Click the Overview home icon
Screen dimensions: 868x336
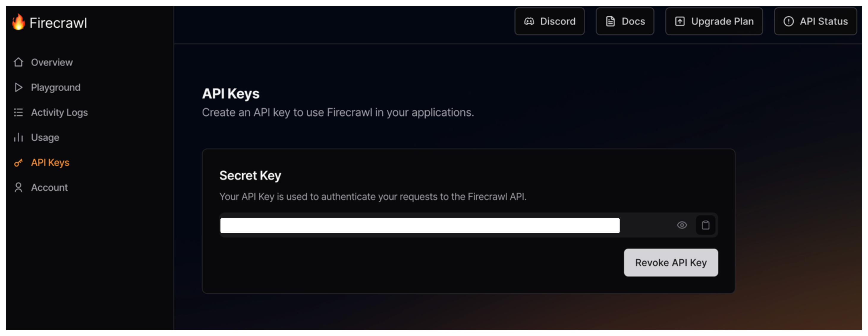click(18, 62)
